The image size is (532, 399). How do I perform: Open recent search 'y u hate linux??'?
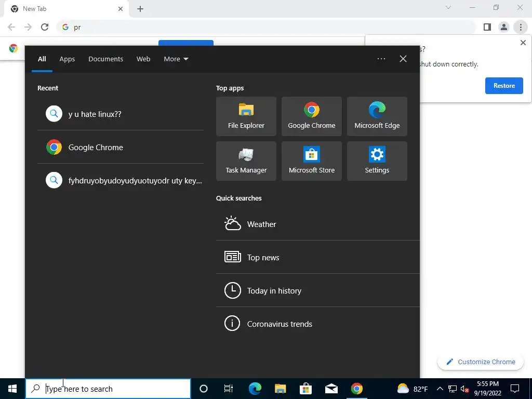pyautogui.click(x=121, y=114)
